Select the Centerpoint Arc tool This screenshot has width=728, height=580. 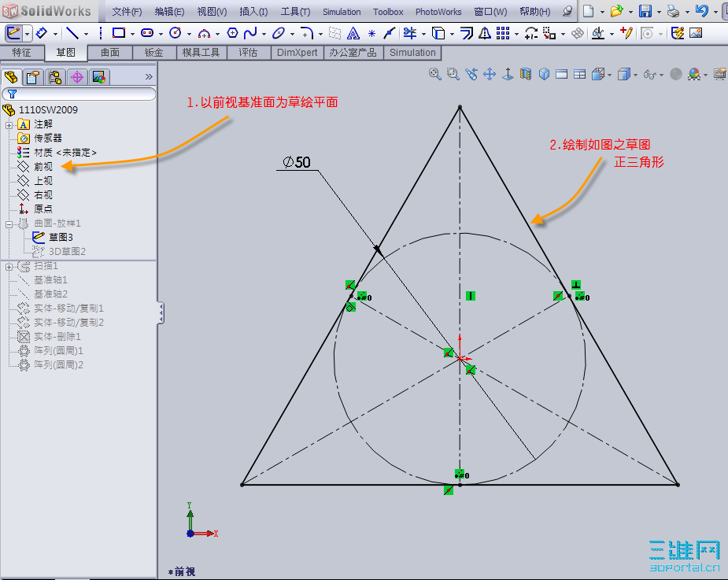(x=204, y=33)
